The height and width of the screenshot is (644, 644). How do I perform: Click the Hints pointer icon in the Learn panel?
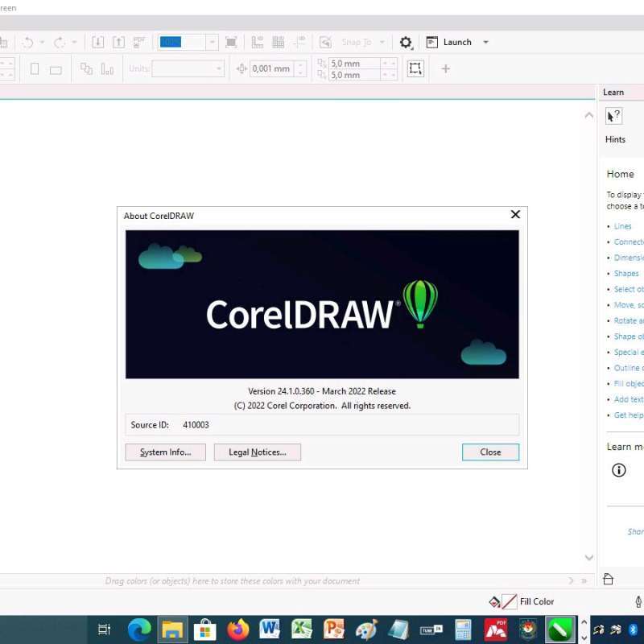pyautogui.click(x=613, y=115)
